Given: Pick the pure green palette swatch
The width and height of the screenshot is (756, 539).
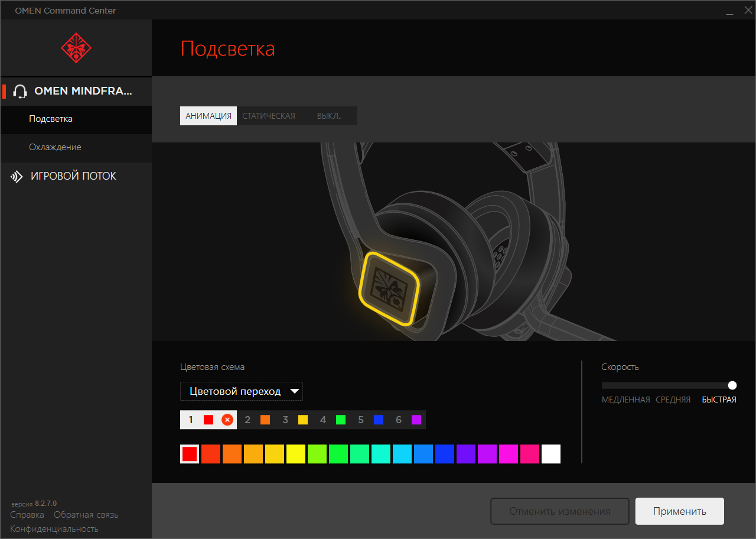Looking at the screenshot, I should 338,454.
